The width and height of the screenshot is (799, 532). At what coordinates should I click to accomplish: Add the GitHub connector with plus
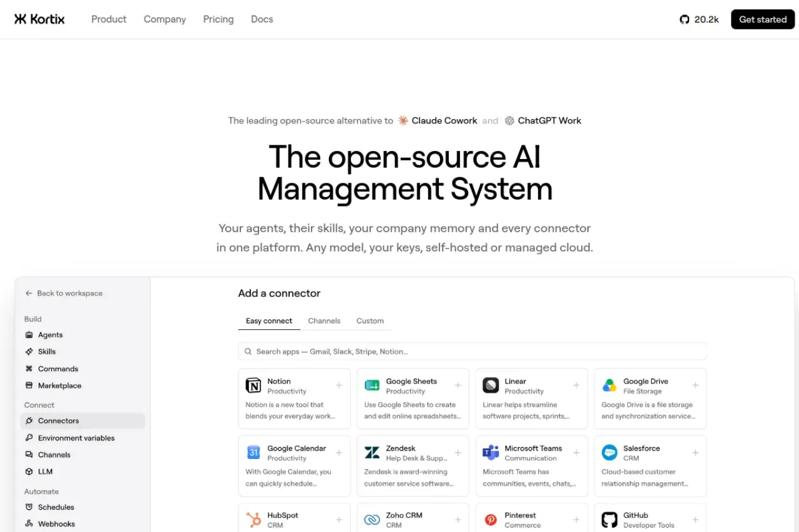click(695, 520)
